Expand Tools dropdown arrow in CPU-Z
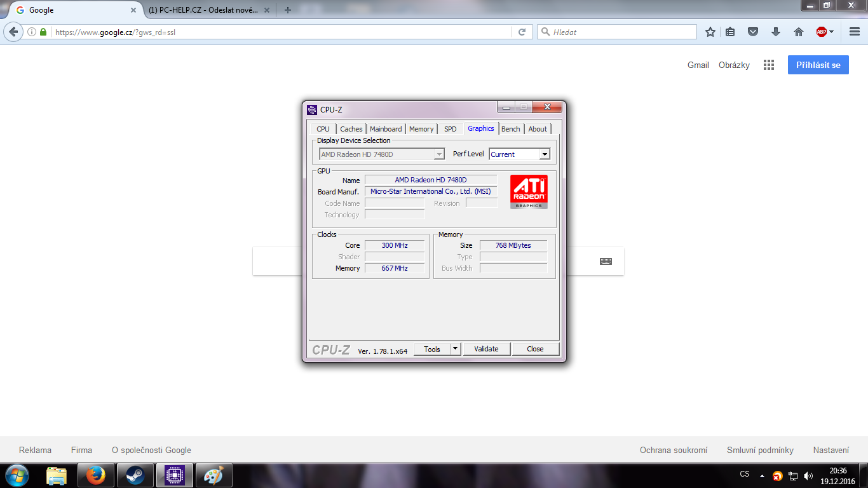The width and height of the screenshot is (868, 488). tap(455, 349)
